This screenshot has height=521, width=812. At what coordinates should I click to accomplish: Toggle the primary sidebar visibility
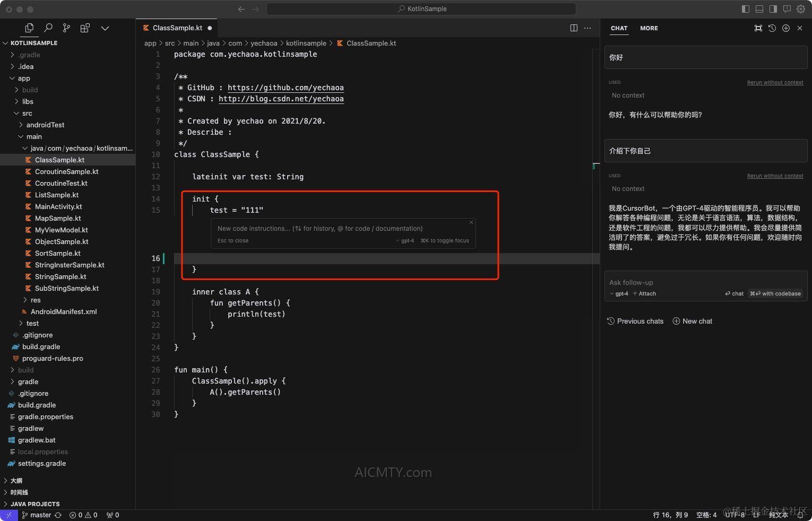pos(746,9)
